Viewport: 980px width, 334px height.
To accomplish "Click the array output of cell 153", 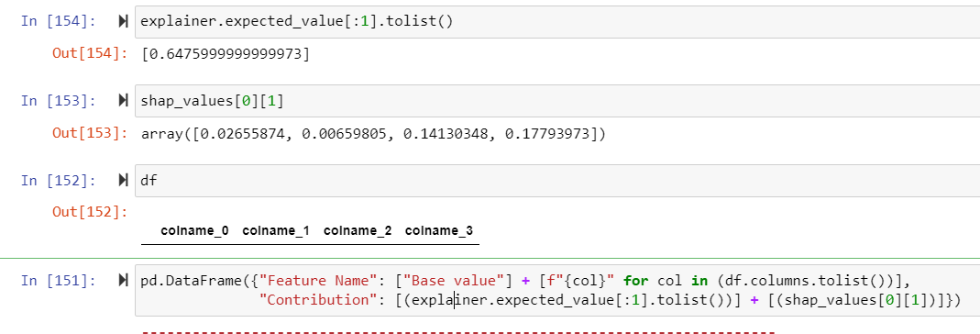I will click(374, 133).
